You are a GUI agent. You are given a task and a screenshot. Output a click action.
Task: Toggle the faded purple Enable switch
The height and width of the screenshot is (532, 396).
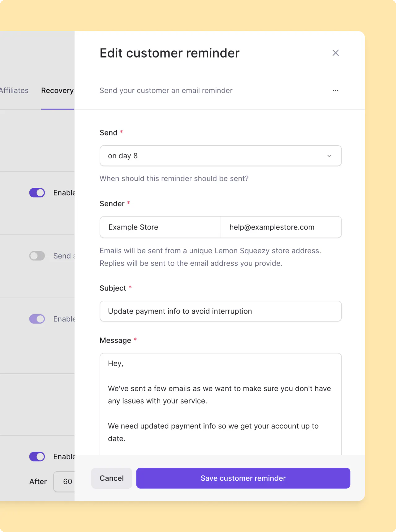(37, 319)
